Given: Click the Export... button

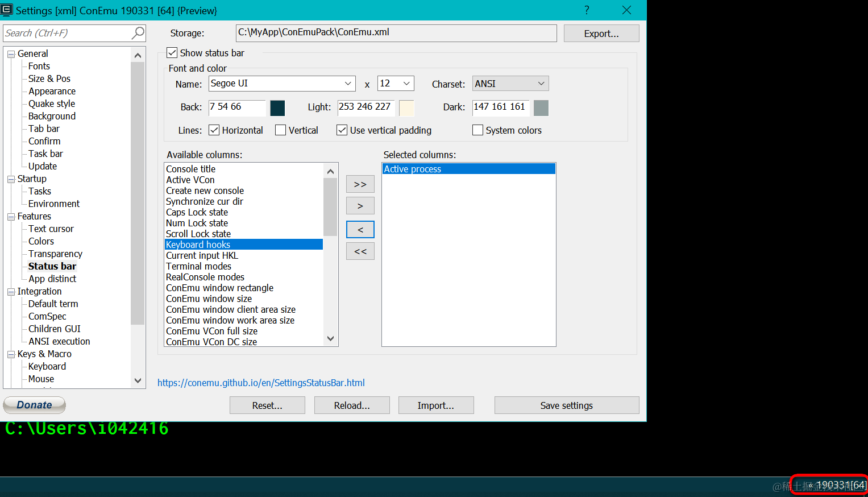Looking at the screenshot, I should coord(601,34).
